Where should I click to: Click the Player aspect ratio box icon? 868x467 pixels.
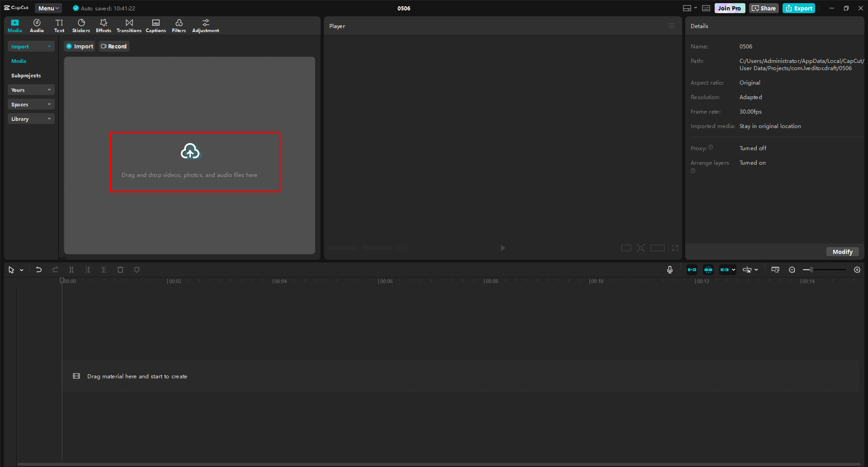click(626, 248)
